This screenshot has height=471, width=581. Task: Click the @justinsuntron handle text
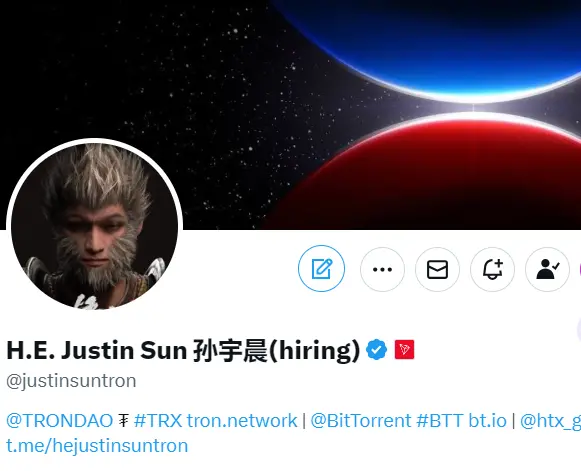71,381
